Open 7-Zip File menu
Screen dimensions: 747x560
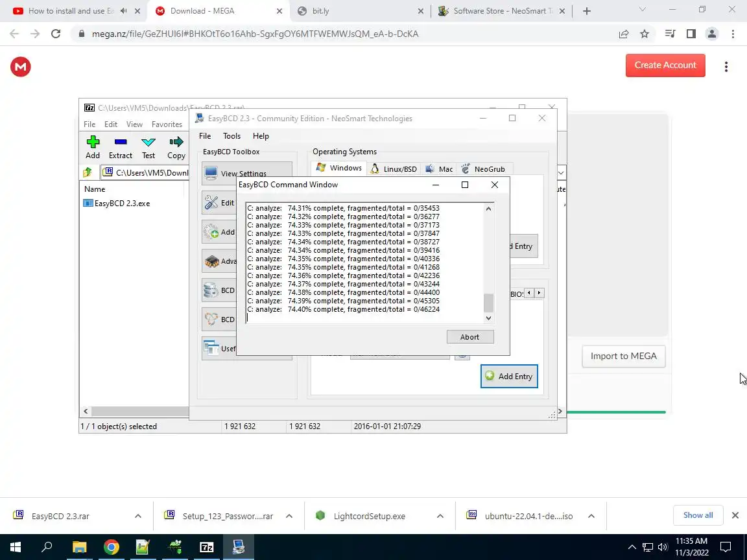pyautogui.click(x=89, y=124)
